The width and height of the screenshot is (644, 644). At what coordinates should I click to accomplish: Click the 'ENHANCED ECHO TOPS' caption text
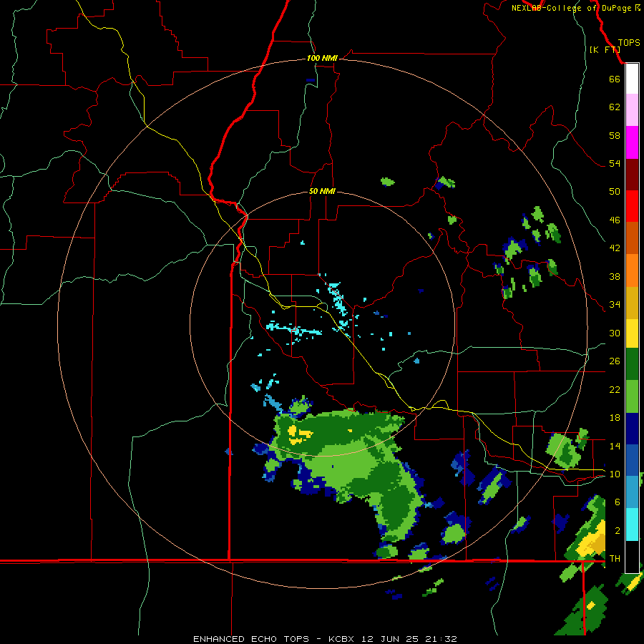tap(251, 639)
